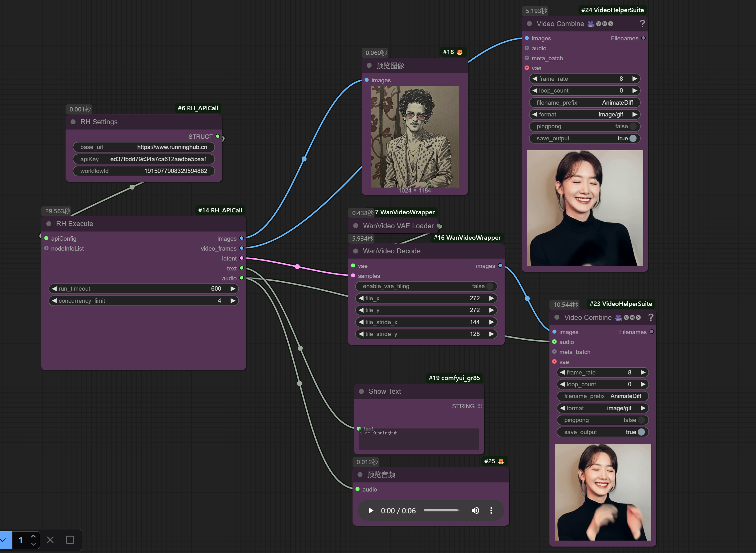Adjust the audio player seek slider
Image resolution: width=756 pixels, height=553 pixels.
point(441,510)
